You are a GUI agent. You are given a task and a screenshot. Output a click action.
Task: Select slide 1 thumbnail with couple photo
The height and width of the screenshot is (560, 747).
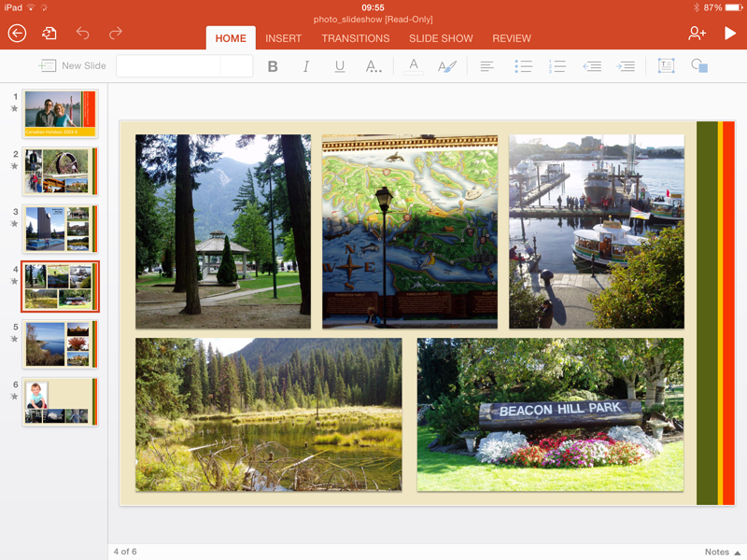pos(60,113)
